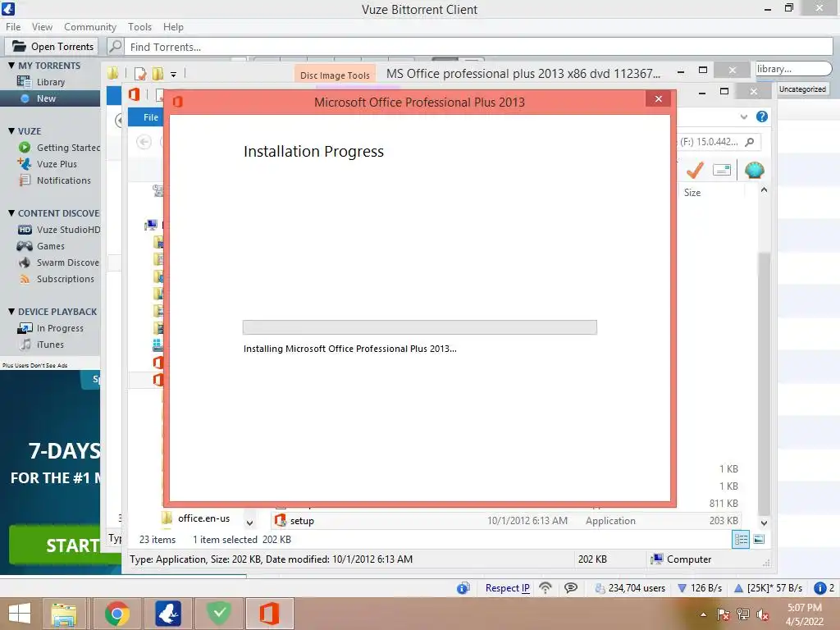840x630 pixels.
Task: Click the orange checkmark toolbar icon
Action: click(695, 170)
